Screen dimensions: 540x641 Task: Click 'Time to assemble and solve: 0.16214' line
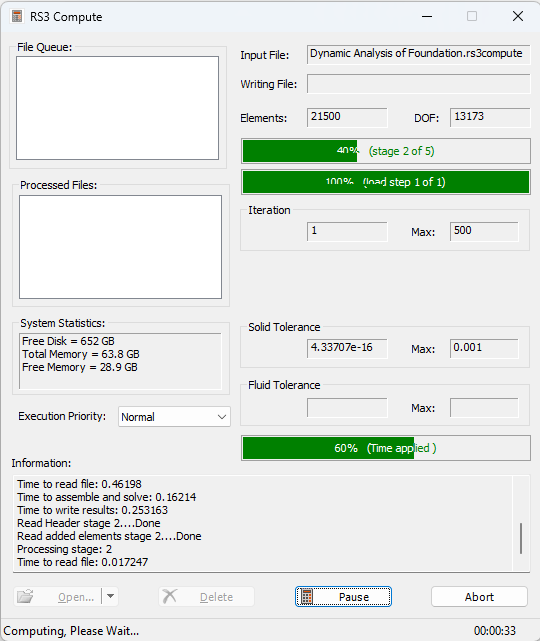pos(107,497)
